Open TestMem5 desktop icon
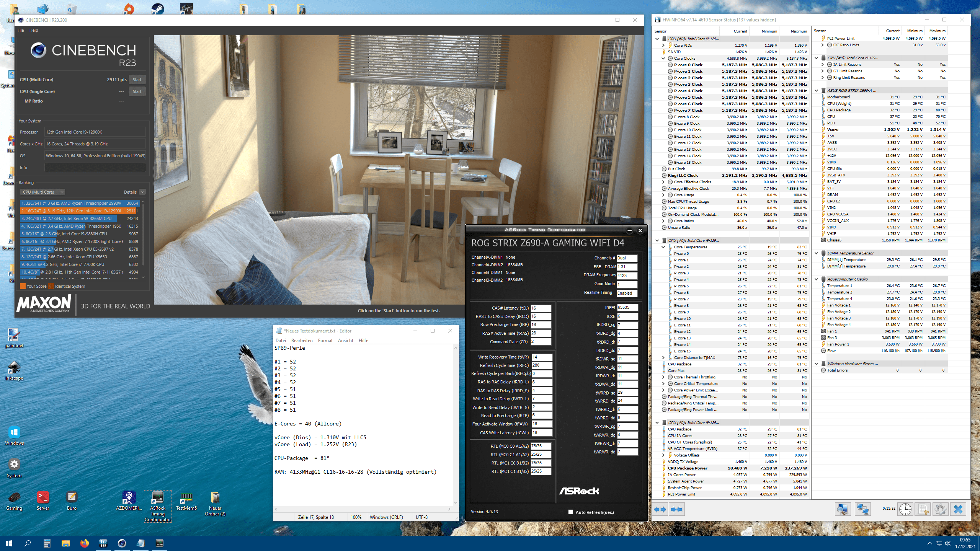 (x=186, y=501)
